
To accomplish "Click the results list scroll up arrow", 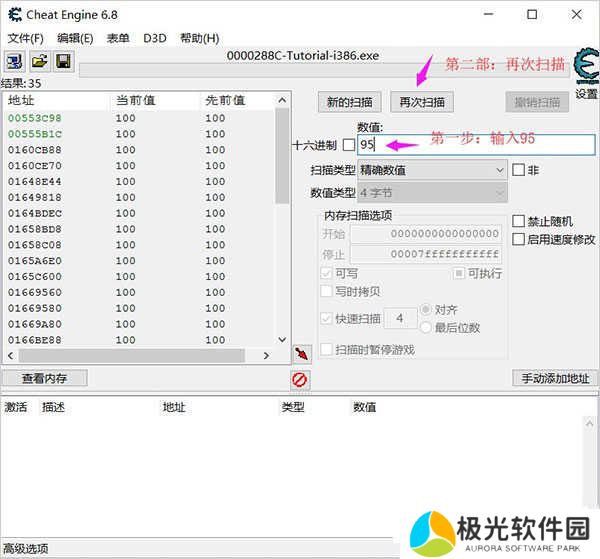I will [282, 100].
